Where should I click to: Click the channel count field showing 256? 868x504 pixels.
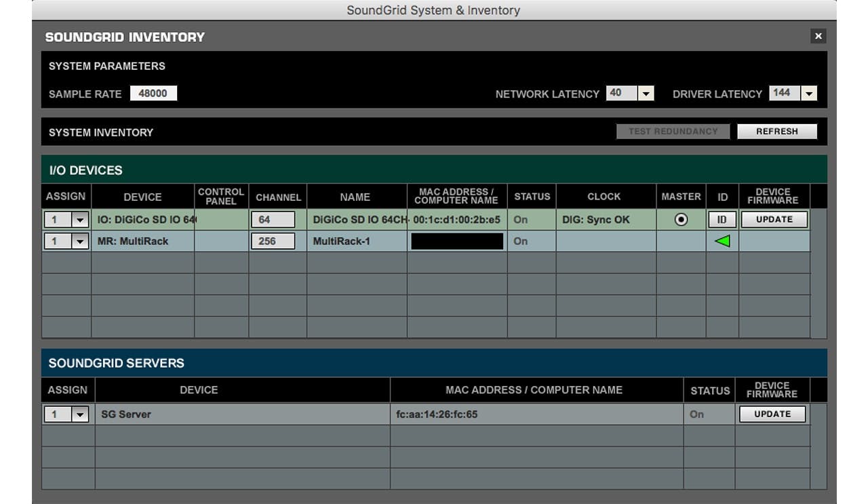273,241
